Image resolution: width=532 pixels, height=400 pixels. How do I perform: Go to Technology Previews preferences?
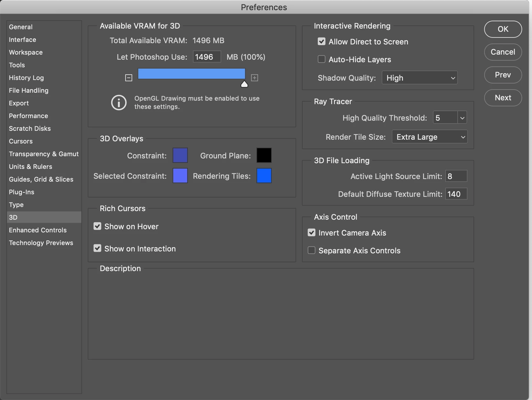tap(44, 243)
